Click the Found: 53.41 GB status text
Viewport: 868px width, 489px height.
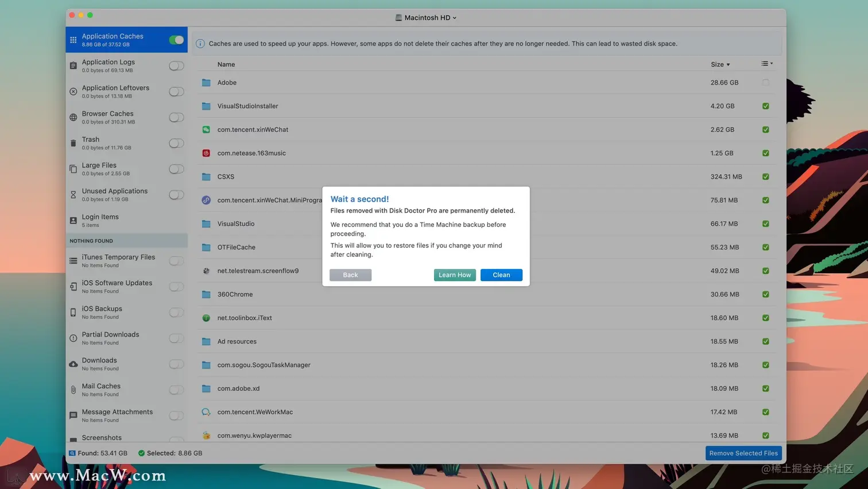coord(102,453)
